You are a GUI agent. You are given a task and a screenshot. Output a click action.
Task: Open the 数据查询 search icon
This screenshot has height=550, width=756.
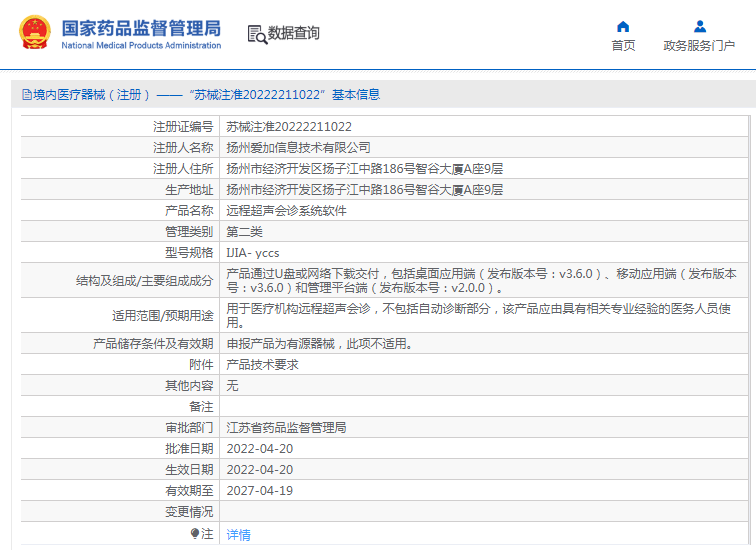257,34
